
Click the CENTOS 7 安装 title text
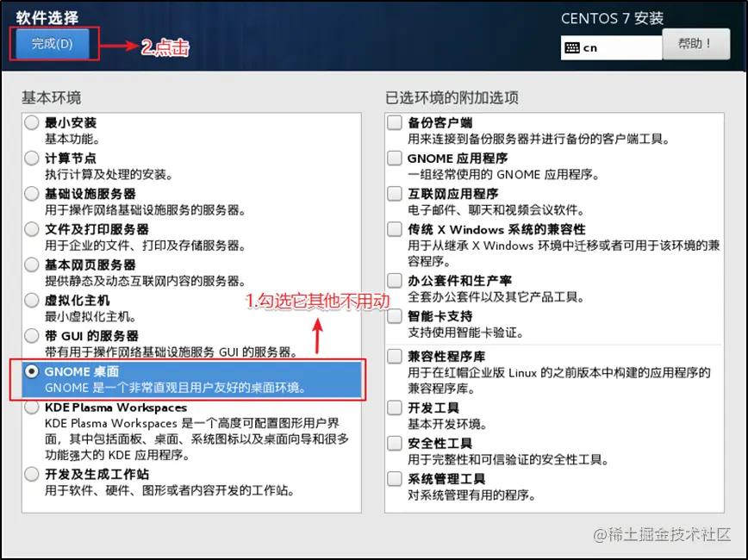click(x=612, y=19)
